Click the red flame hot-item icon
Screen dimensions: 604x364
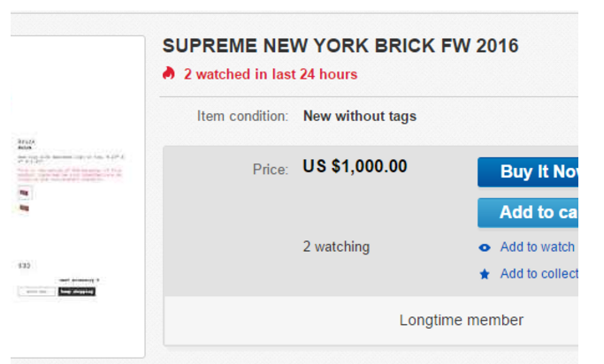tap(169, 74)
